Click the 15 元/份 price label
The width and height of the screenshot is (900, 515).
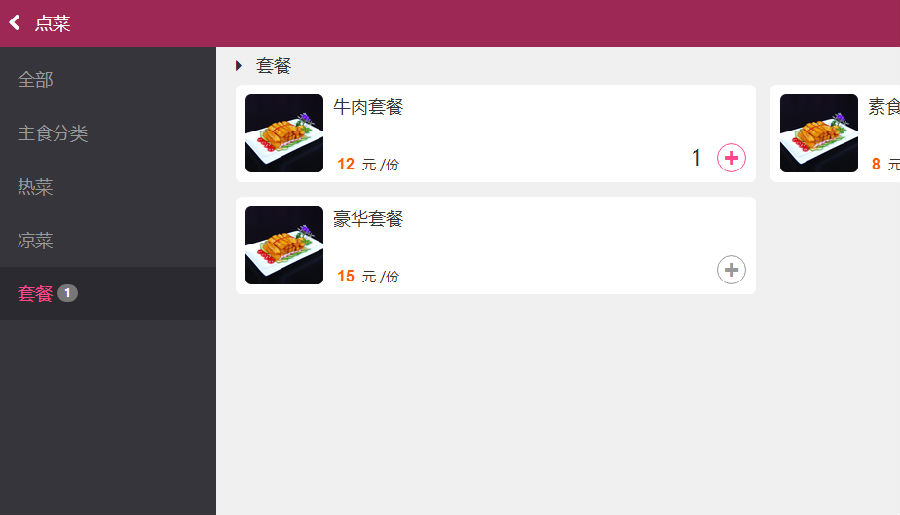(368, 276)
